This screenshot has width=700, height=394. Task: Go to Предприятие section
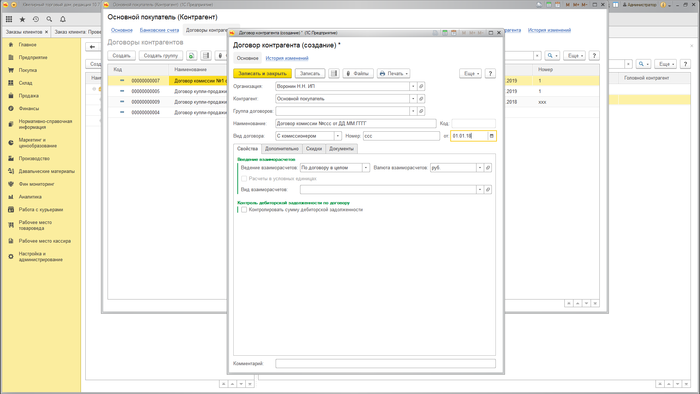[33, 58]
